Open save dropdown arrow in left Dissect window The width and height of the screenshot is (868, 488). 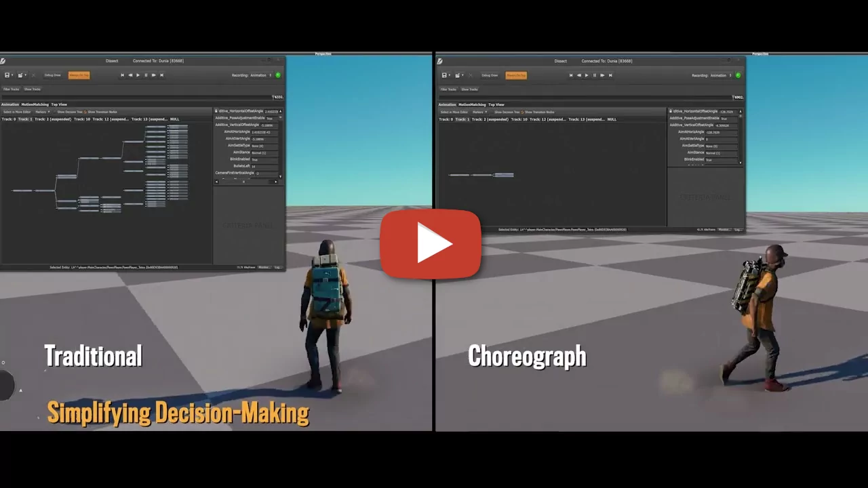tap(12, 75)
